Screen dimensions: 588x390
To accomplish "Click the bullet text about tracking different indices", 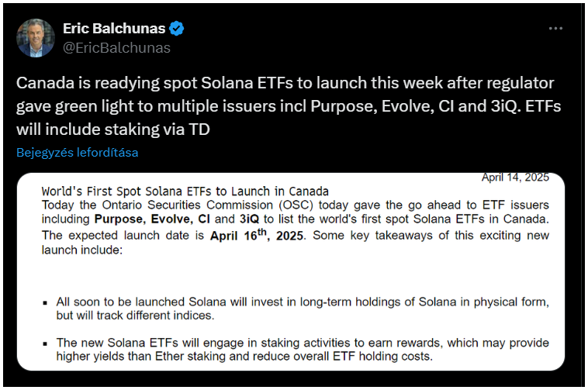I will pos(303,309).
